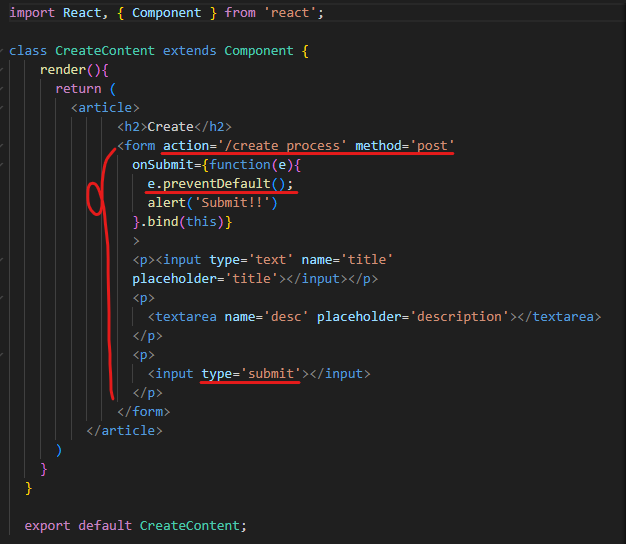The height and width of the screenshot is (544, 626).
Task: Click the closing </form> tag
Action: pyautogui.click(x=144, y=412)
